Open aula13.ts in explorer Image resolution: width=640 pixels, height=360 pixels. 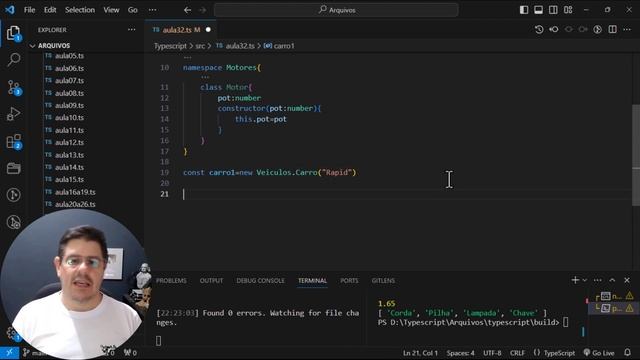click(69, 155)
